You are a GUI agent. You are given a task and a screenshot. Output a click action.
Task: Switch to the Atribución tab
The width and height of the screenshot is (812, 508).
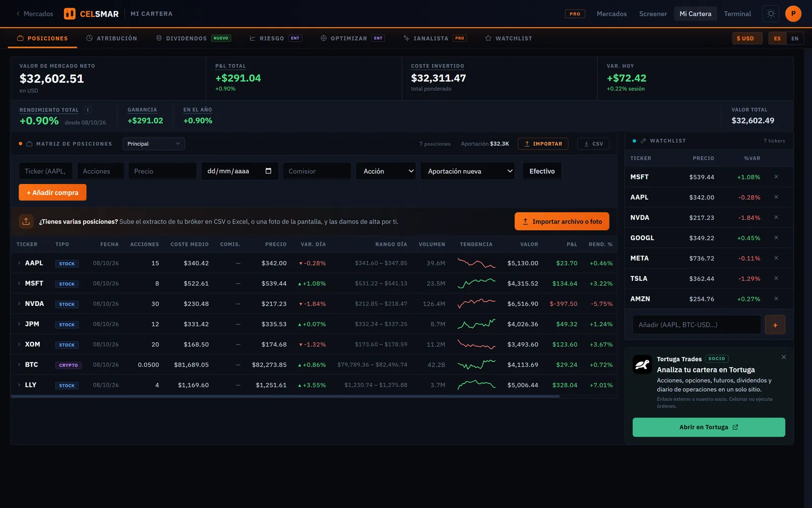[112, 38]
